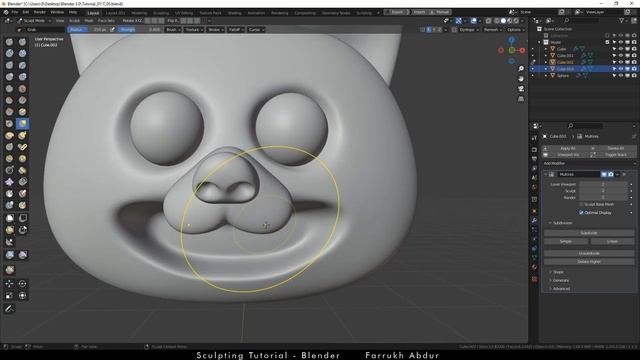Open the Falloff settings dropdown

236,29
